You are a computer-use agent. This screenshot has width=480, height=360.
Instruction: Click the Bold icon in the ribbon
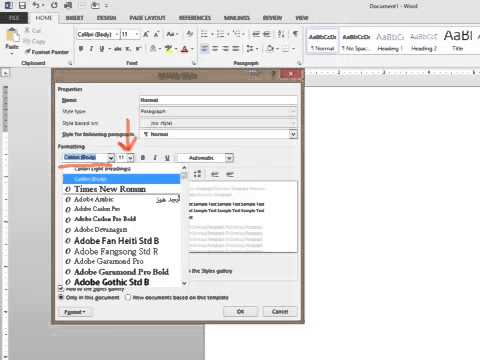[x=81, y=49]
